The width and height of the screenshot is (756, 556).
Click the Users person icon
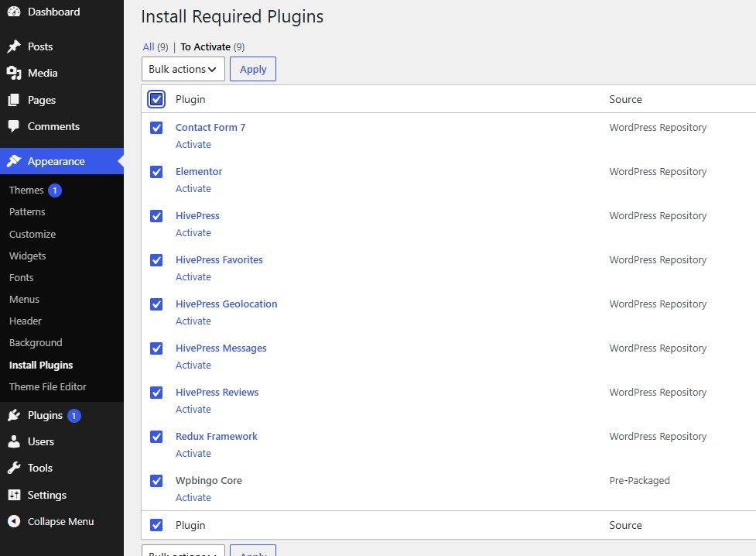14,441
